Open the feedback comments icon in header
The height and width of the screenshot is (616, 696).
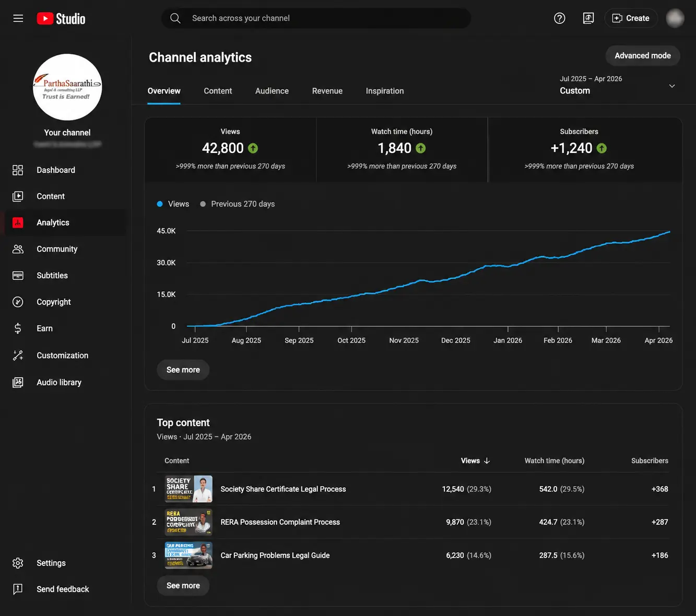(x=588, y=18)
